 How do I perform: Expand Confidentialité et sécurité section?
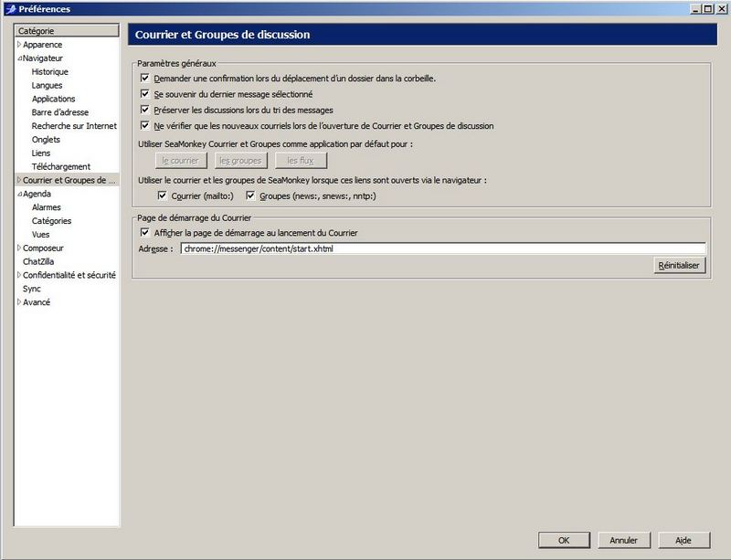tap(19, 275)
